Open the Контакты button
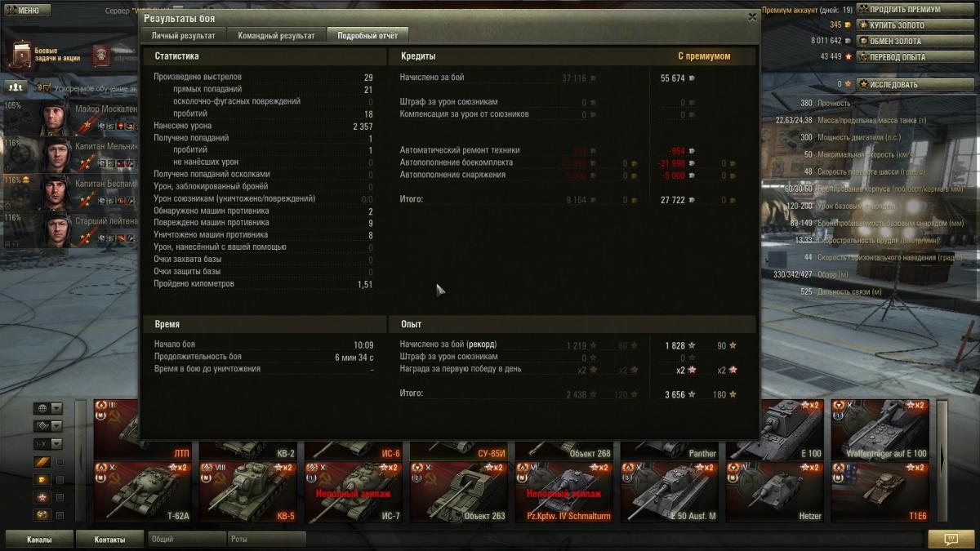This screenshot has height=551, width=980. pyautogui.click(x=109, y=540)
